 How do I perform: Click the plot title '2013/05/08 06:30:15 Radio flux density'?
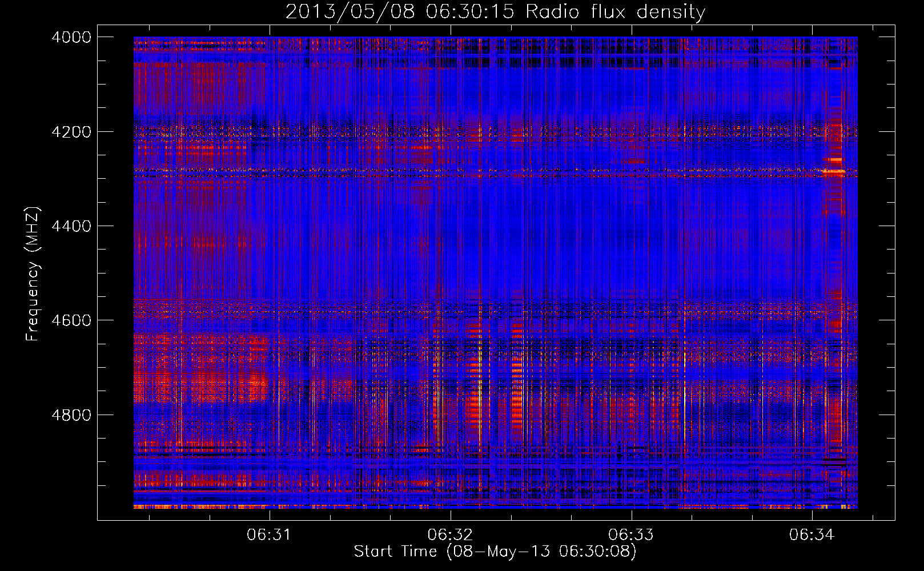(x=495, y=12)
